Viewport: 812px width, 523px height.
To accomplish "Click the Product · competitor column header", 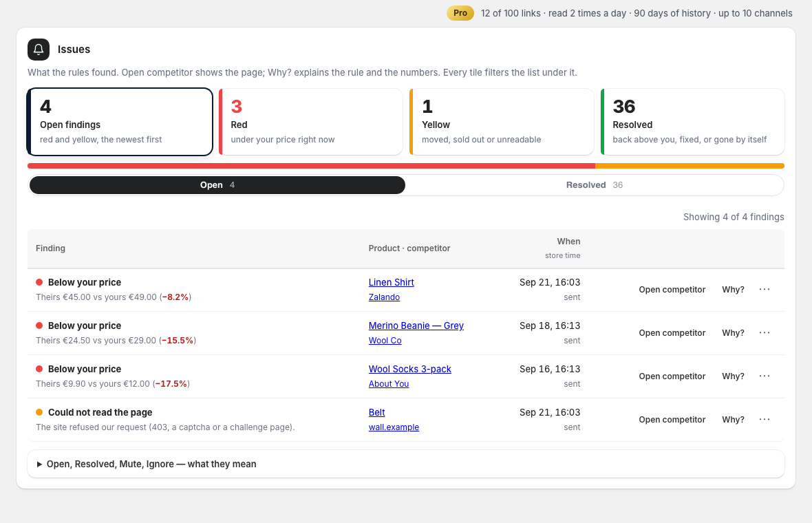I will (409, 248).
